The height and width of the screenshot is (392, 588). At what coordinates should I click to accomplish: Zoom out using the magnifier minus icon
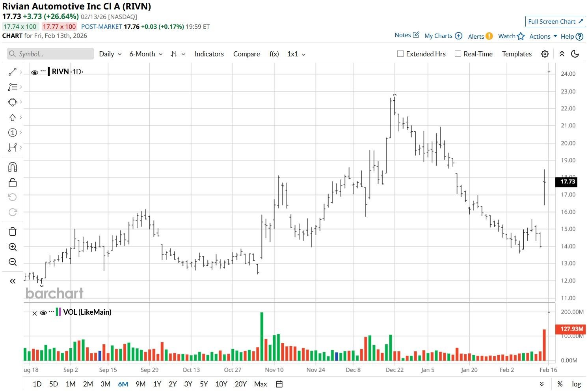pyautogui.click(x=13, y=262)
